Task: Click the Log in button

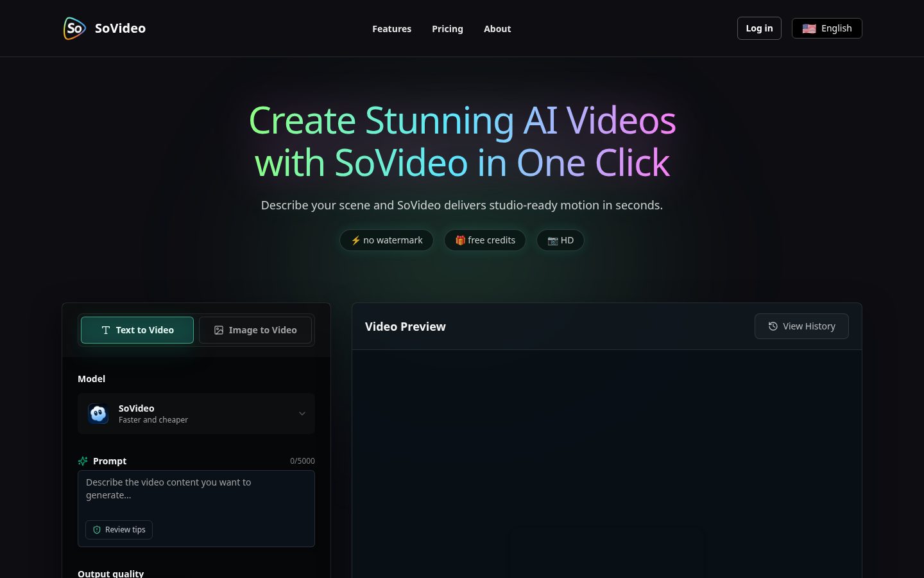Action: [759, 28]
